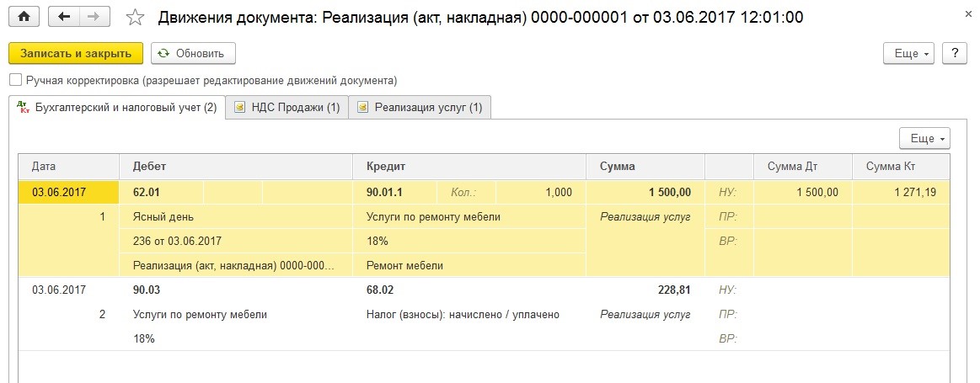Navigate back with the left arrow
Viewport: 980px width, 383px height.
click(x=63, y=17)
